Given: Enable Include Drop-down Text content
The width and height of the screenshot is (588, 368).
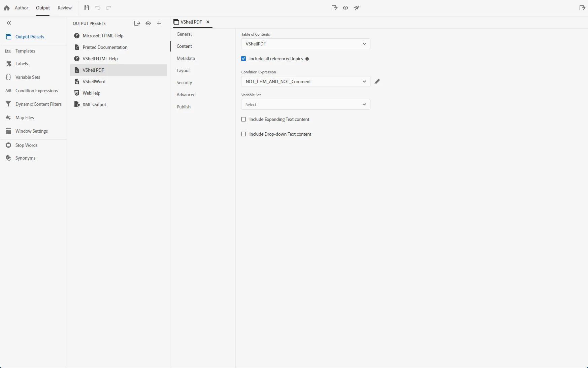Looking at the screenshot, I should click(x=243, y=134).
